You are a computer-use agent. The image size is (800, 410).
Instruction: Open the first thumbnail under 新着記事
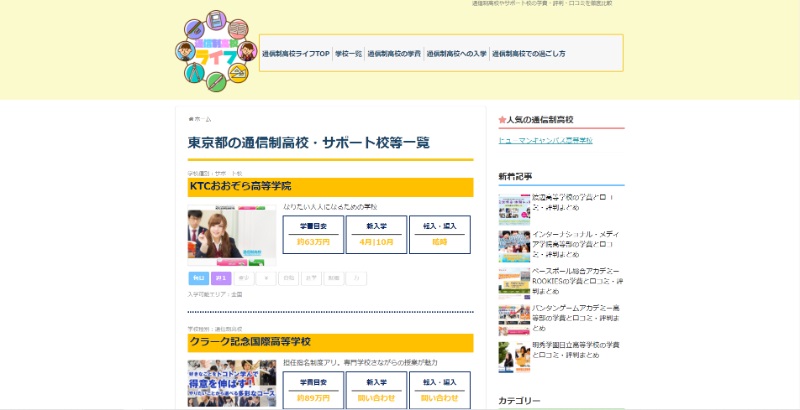pos(514,209)
